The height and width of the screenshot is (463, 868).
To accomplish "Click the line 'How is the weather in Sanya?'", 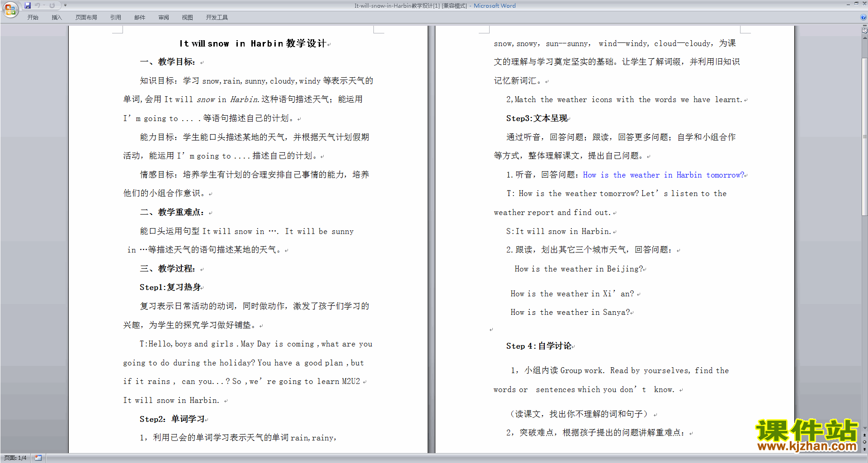I will pyautogui.click(x=570, y=312).
